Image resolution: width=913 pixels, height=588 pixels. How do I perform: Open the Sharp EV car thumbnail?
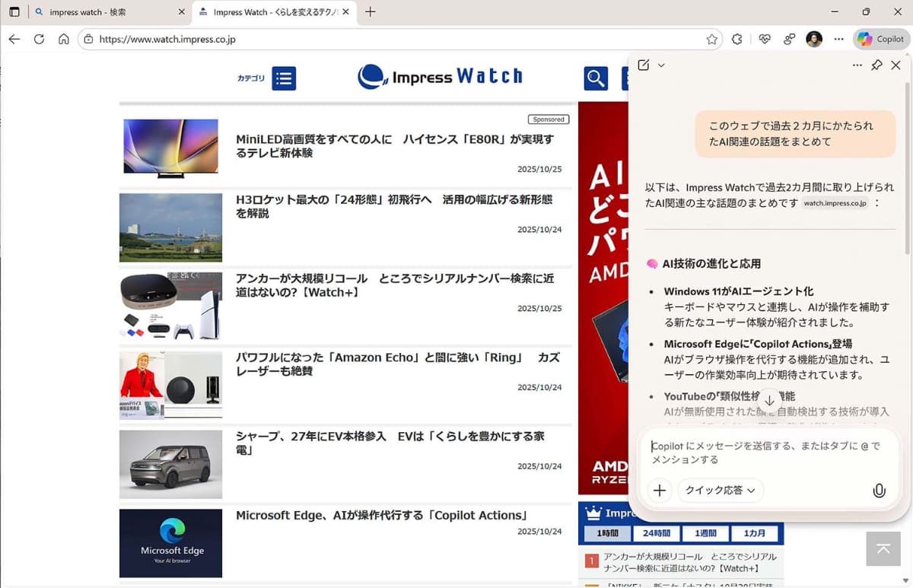point(170,464)
